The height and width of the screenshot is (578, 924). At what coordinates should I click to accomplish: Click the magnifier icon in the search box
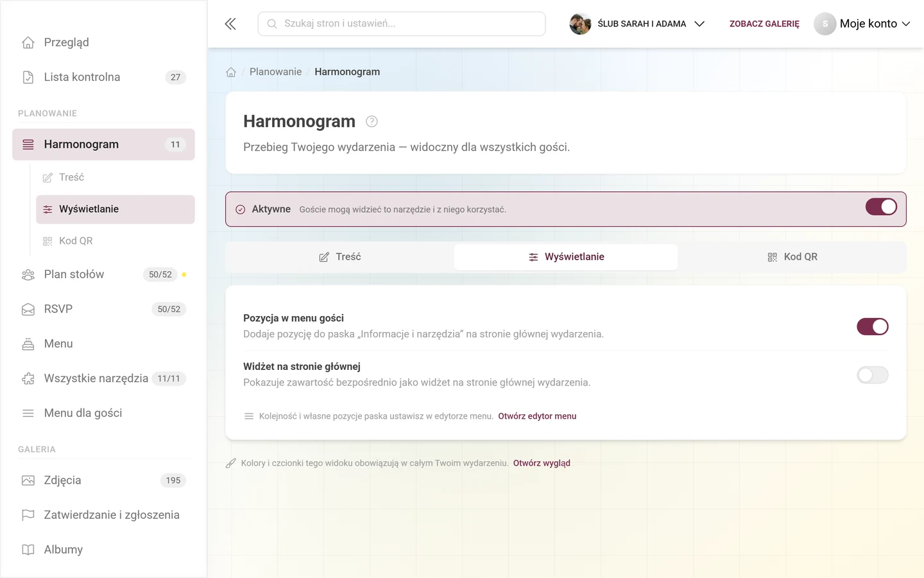(x=272, y=24)
